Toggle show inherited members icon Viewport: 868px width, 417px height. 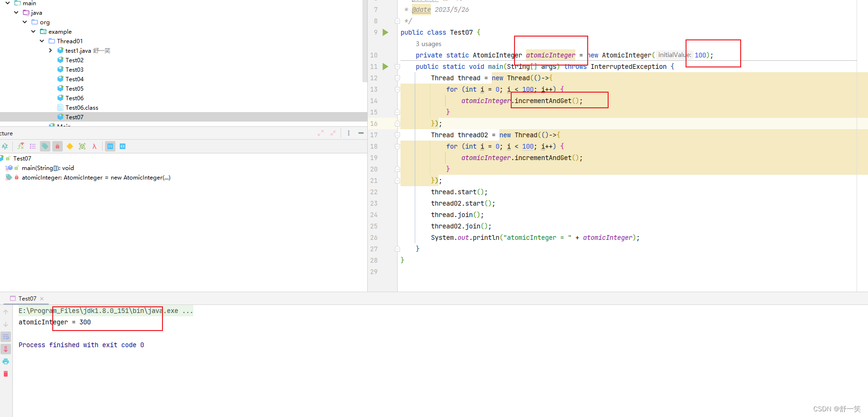click(21, 146)
